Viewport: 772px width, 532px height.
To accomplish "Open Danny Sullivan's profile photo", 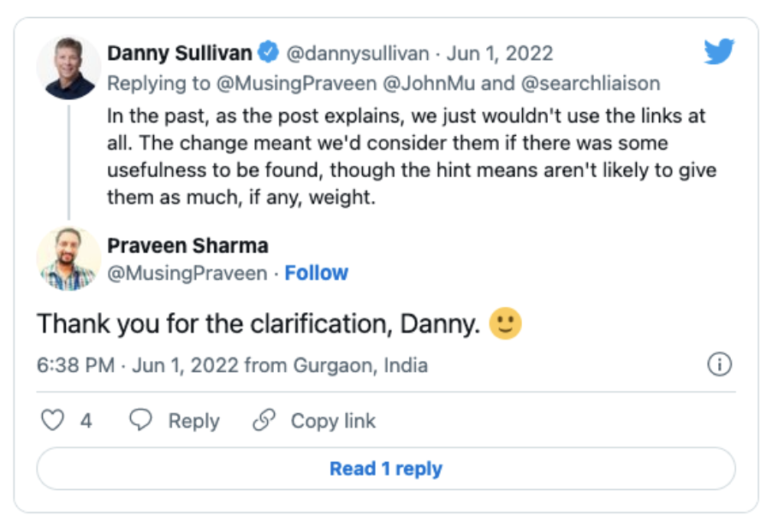I will tap(69, 68).
